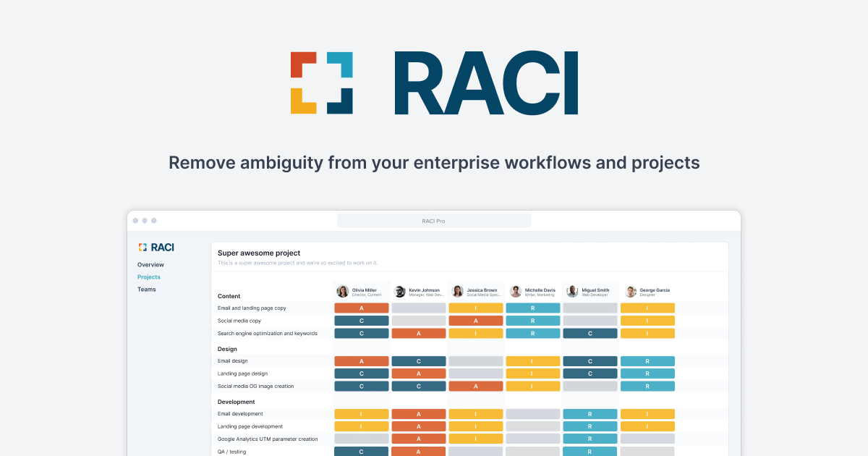Select the Landing page development row label
868x456 pixels.
(250, 426)
